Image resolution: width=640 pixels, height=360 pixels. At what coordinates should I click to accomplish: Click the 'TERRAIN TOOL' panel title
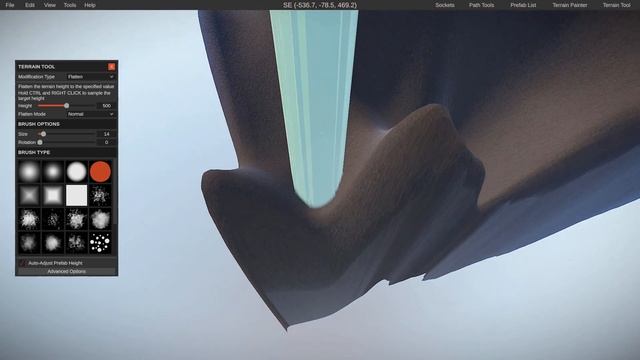(36, 67)
